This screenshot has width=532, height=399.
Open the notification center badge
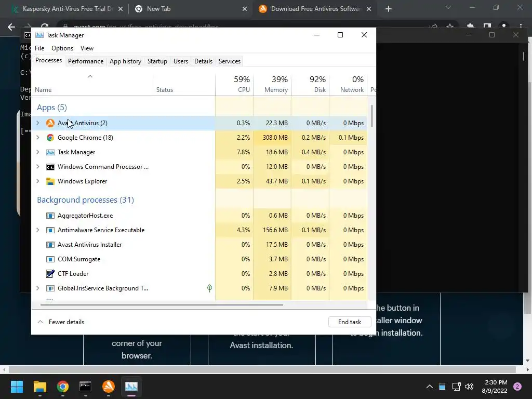pyautogui.click(x=517, y=387)
